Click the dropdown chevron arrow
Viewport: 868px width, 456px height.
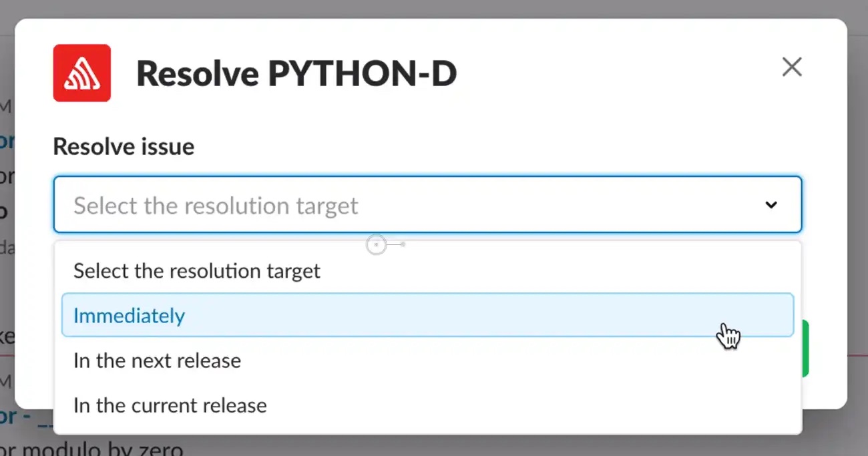pyautogui.click(x=771, y=205)
